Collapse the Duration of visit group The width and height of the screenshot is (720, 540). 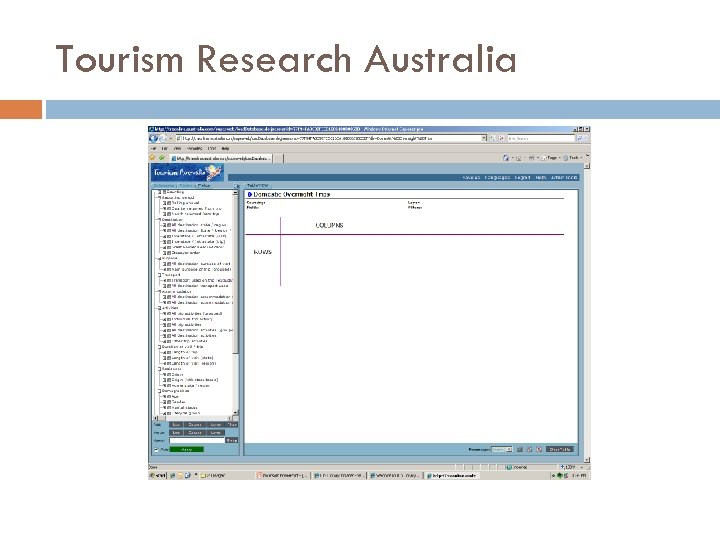point(159,347)
